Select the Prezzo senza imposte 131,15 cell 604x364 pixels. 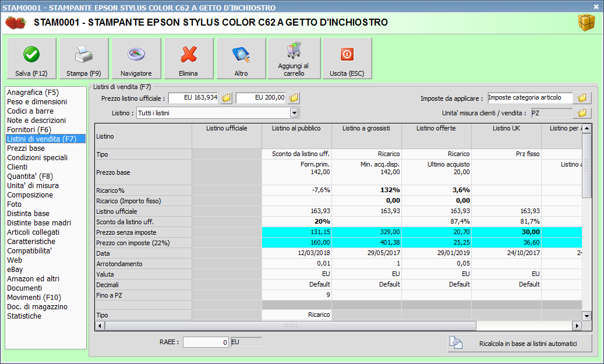[296, 232]
